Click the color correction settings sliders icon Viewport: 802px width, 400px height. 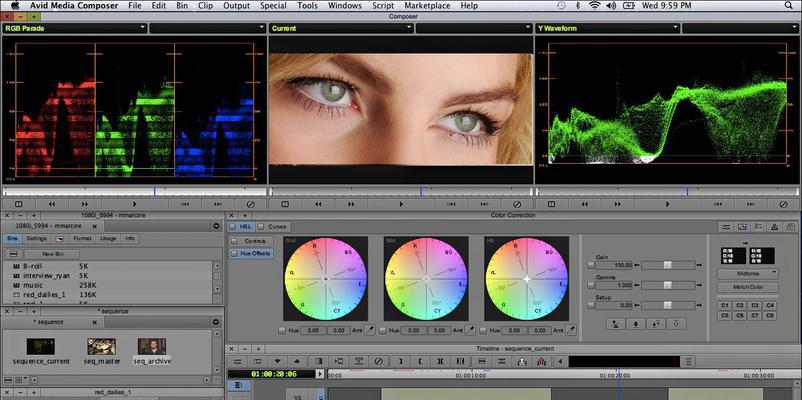pos(725,227)
